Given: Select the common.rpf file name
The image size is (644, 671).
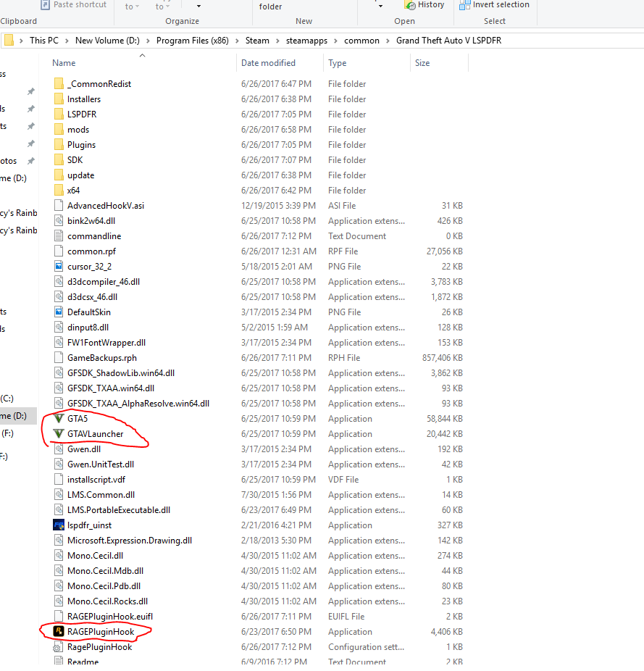Looking at the screenshot, I should (x=91, y=251).
